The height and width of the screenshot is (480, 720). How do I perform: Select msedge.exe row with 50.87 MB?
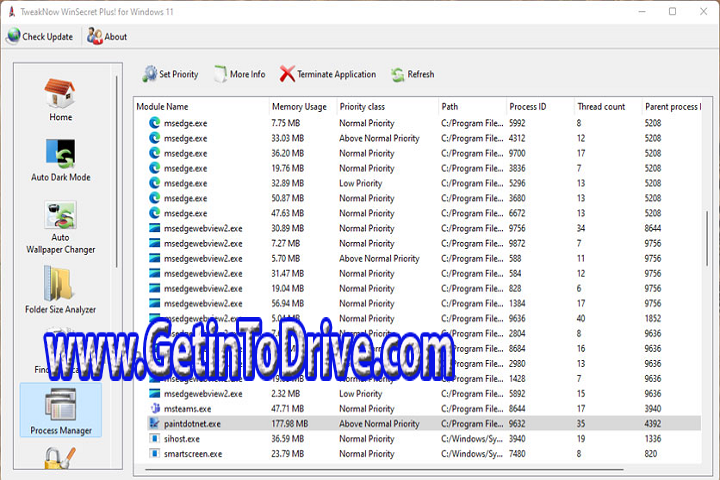(423, 198)
